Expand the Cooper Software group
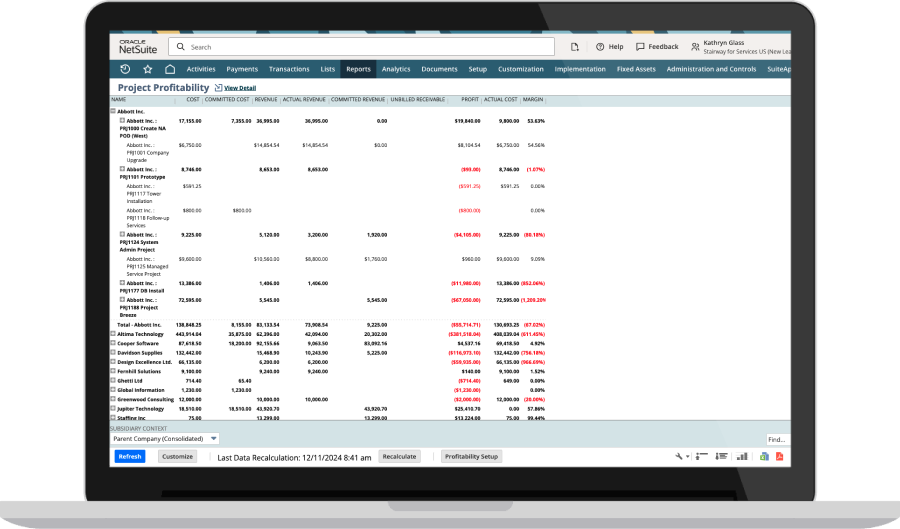This screenshot has width=900, height=529. [x=113, y=343]
